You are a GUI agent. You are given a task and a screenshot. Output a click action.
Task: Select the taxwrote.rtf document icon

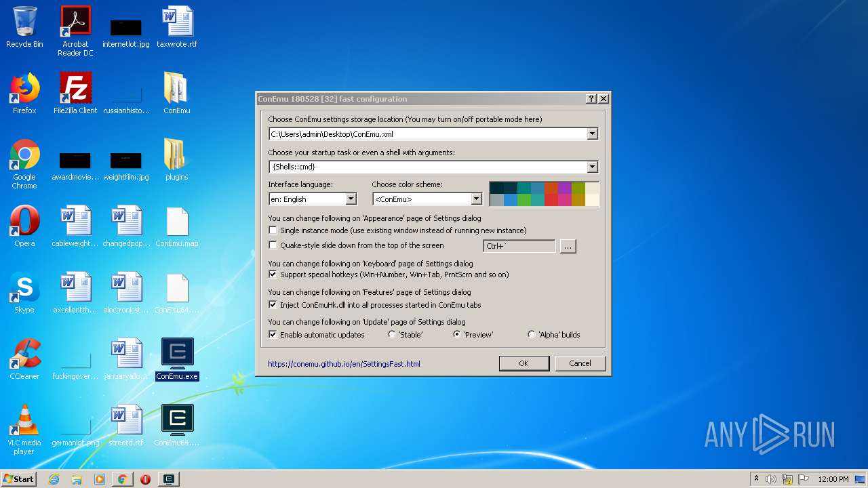click(177, 27)
